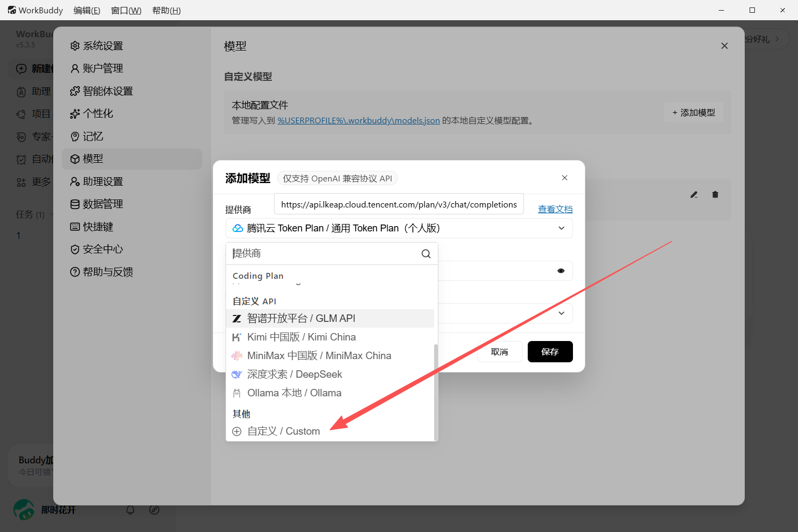Open 助理设置 settings section
This screenshot has height=532, width=798.
click(132, 181)
